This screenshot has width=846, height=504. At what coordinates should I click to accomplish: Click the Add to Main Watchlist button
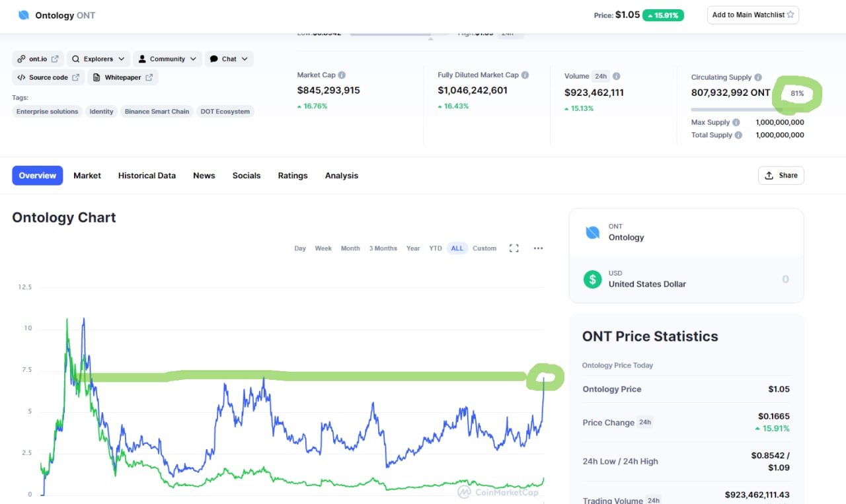[753, 15]
